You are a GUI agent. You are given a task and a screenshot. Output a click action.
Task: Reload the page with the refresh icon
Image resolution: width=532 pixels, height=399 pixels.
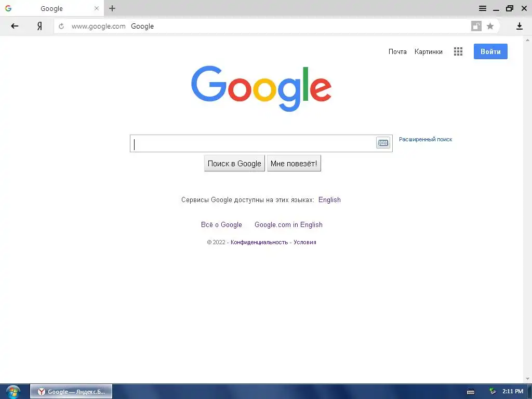tap(61, 26)
